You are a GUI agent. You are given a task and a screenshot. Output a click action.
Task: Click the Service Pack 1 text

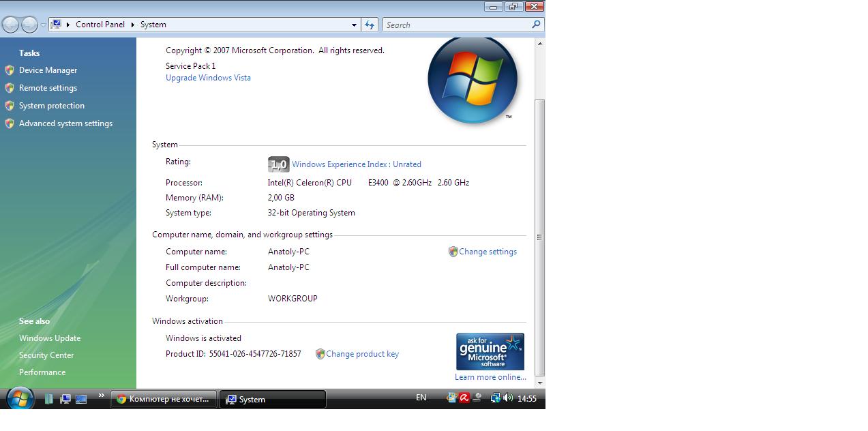(190, 66)
